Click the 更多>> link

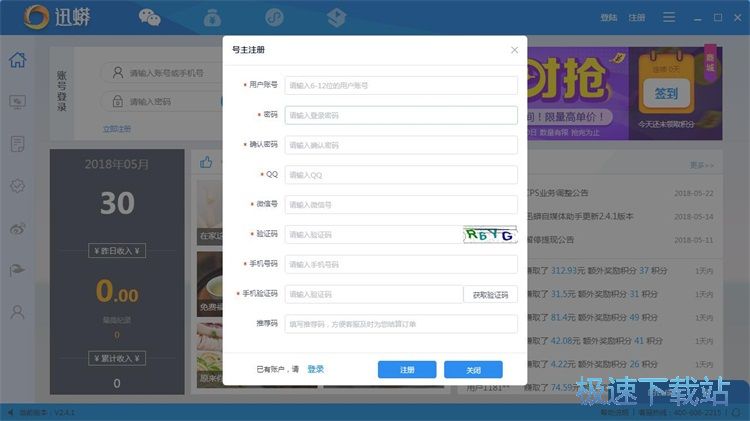pos(702,165)
